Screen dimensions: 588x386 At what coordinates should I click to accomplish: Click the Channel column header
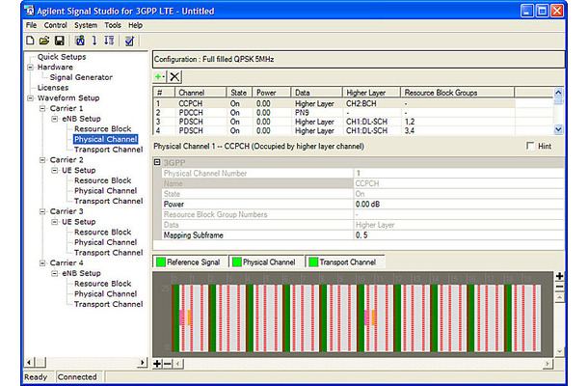point(200,93)
